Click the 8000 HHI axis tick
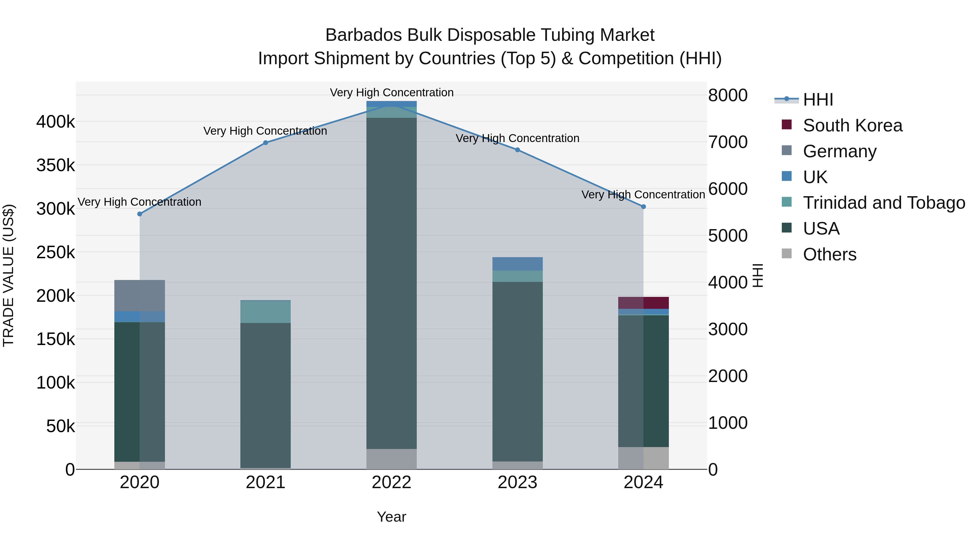 click(x=728, y=96)
